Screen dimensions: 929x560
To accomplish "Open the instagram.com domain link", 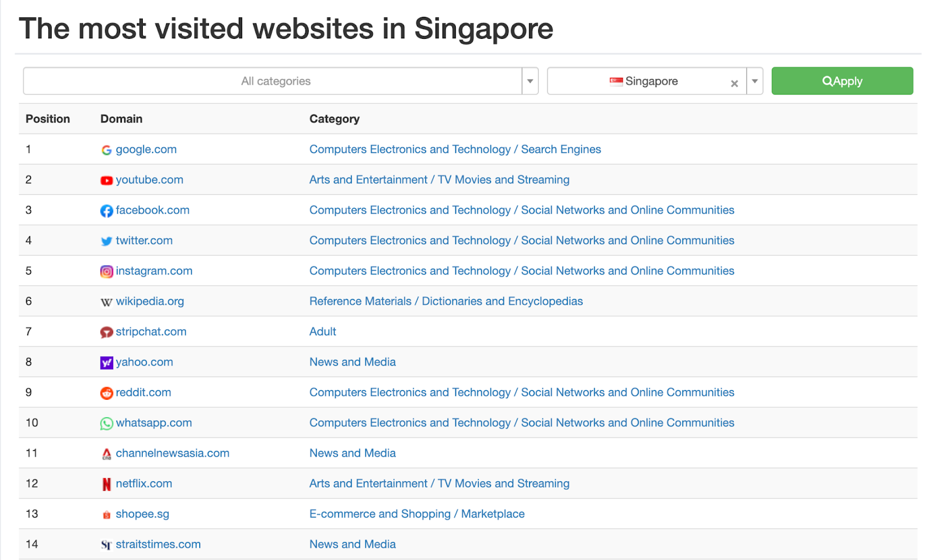I will click(154, 271).
